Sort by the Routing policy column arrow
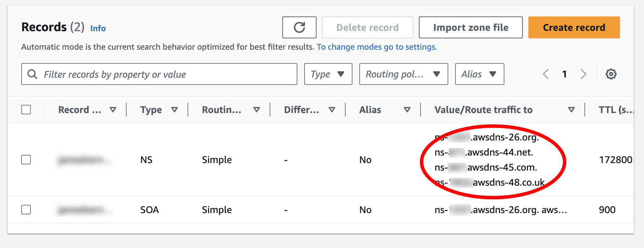This screenshot has width=644, height=248. pyautogui.click(x=257, y=110)
